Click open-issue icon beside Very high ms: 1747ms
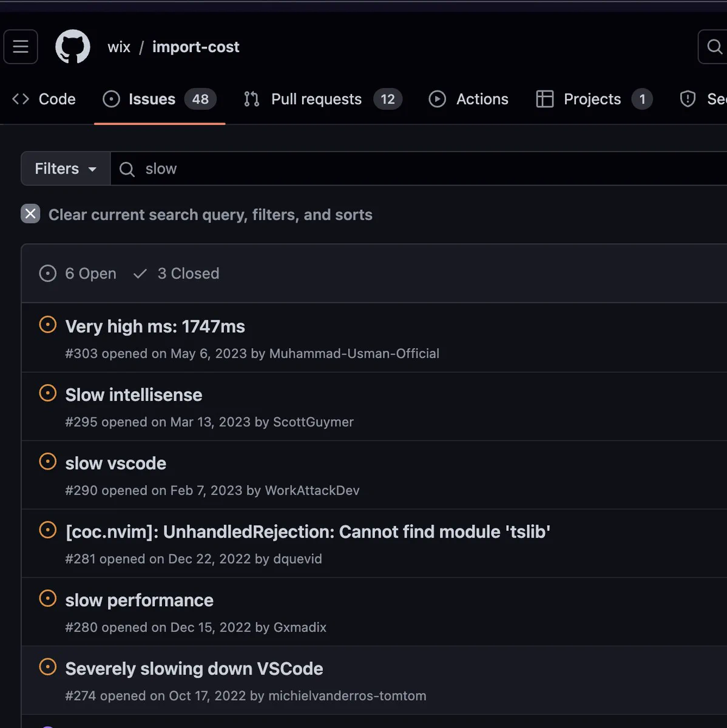727x728 pixels. click(x=48, y=325)
